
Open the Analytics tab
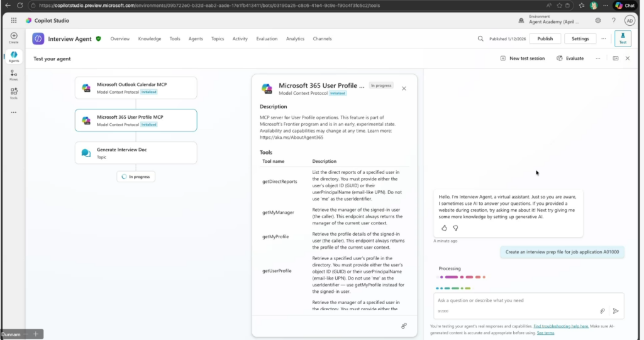point(295,39)
